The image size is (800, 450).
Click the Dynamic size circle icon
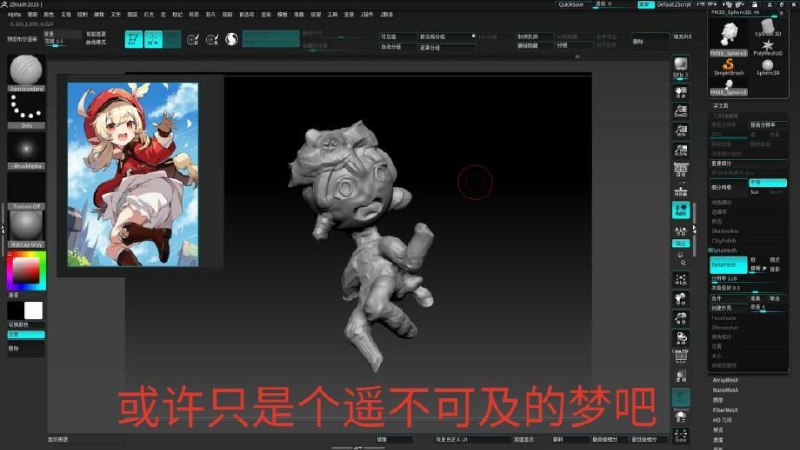click(212, 39)
